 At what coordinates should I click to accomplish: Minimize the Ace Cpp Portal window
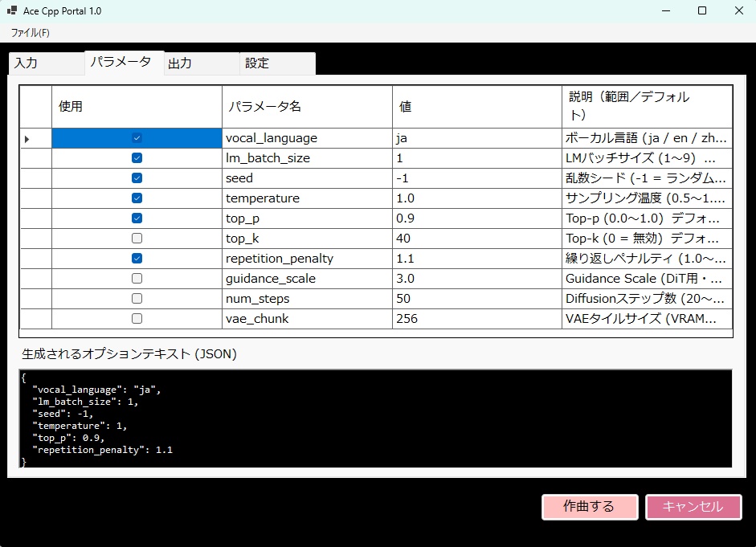pos(666,10)
